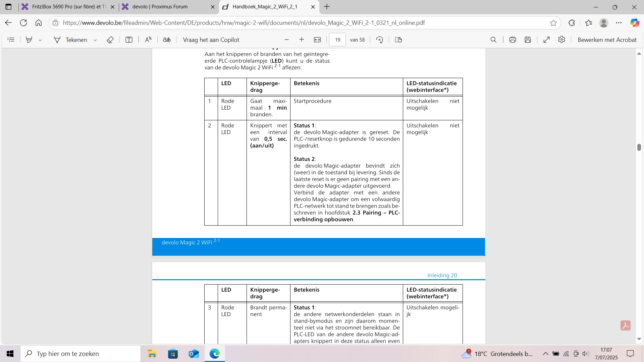Open the weather widget 18°C
644x362 pixels.
(x=497, y=354)
